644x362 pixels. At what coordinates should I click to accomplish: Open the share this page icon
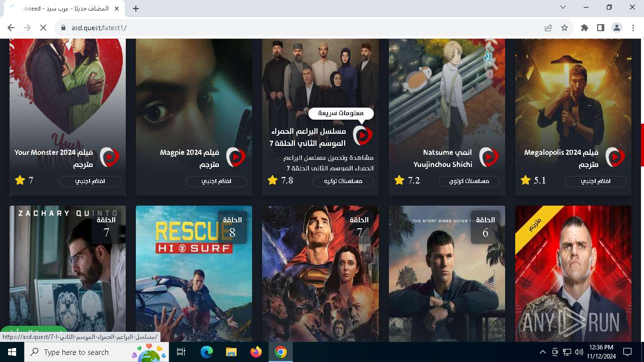click(548, 28)
